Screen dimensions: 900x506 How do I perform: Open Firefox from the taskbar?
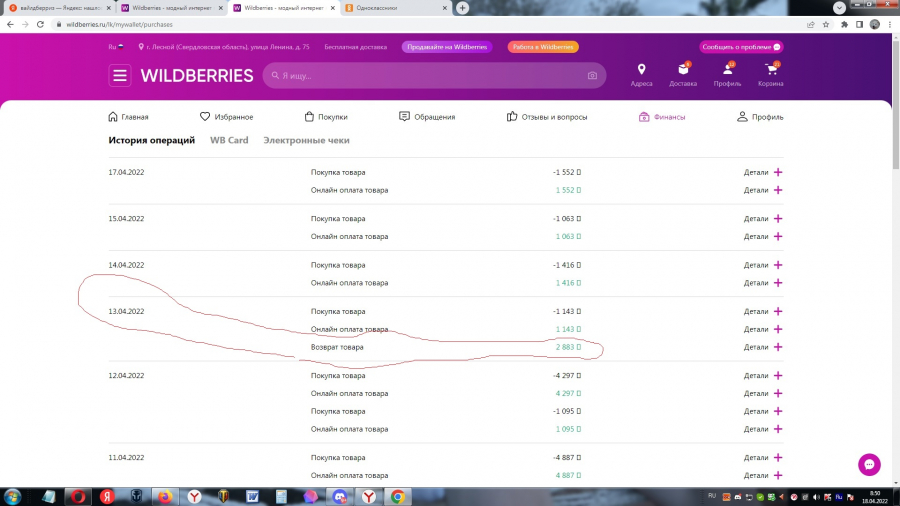[165, 497]
